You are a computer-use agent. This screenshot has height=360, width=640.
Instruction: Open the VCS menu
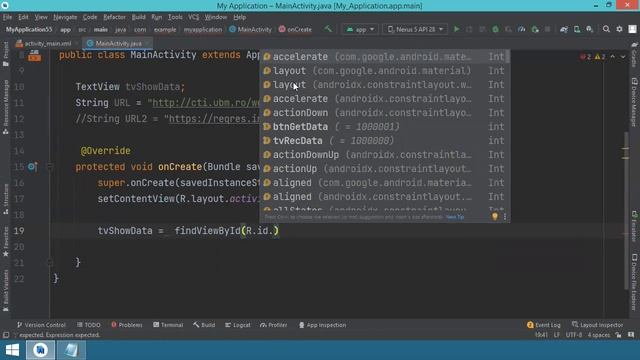[x=193, y=17]
